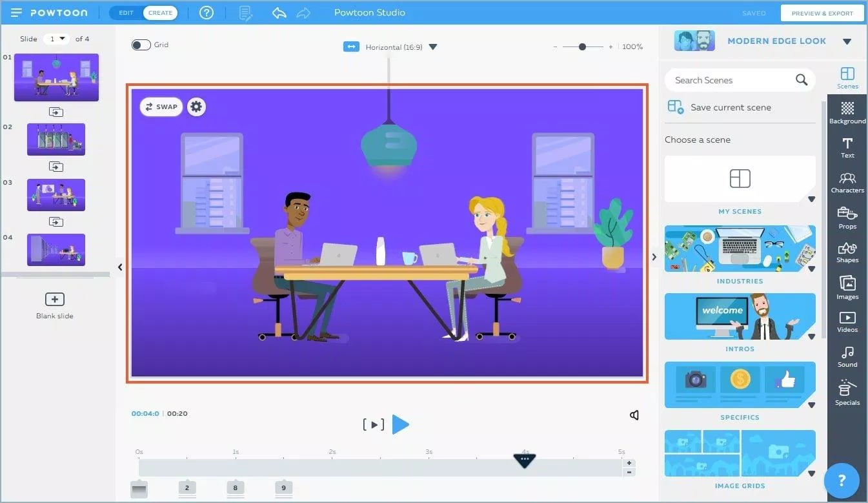Open the hamburger menu
This screenshot has height=503, width=868.
click(15, 12)
